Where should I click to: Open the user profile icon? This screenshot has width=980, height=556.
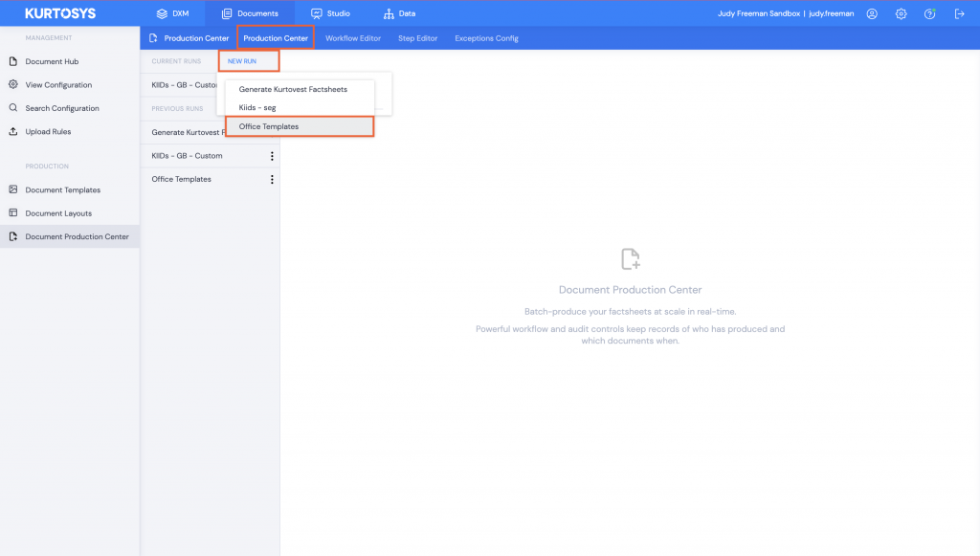(x=872, y=13)
